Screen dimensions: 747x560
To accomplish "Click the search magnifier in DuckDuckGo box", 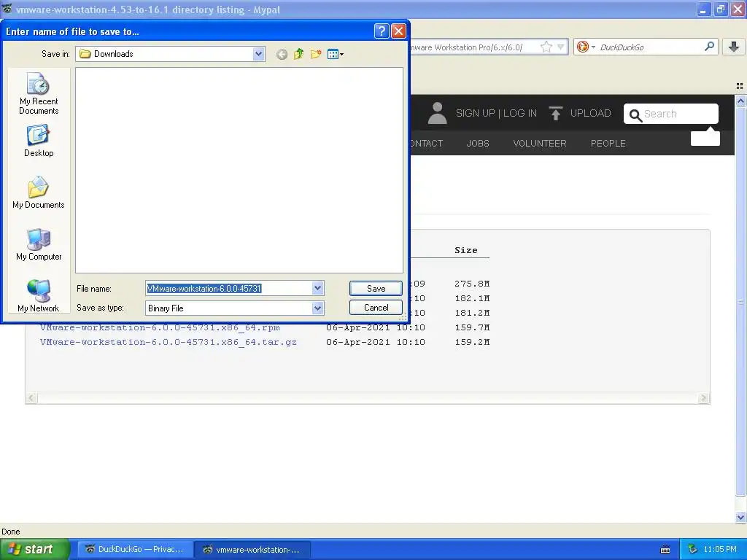I will (x=709, y=46).
